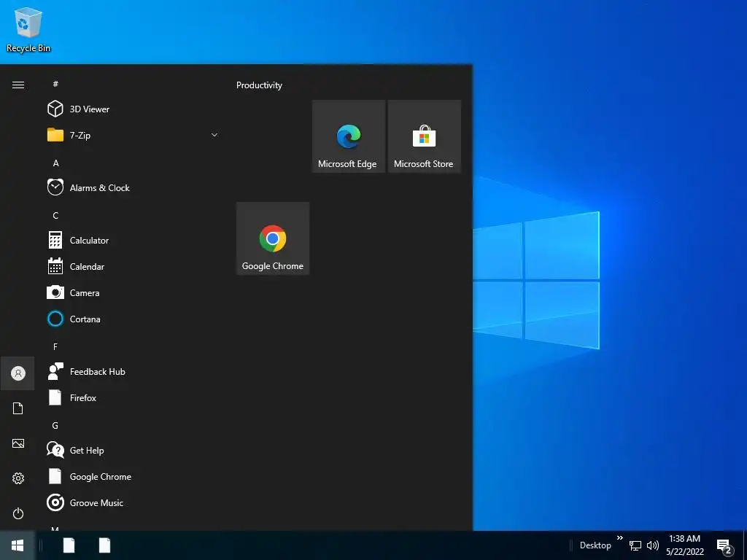Click the Google Chrome pinned tile
The height and width of the screenshot is (560, 747).
273,238
